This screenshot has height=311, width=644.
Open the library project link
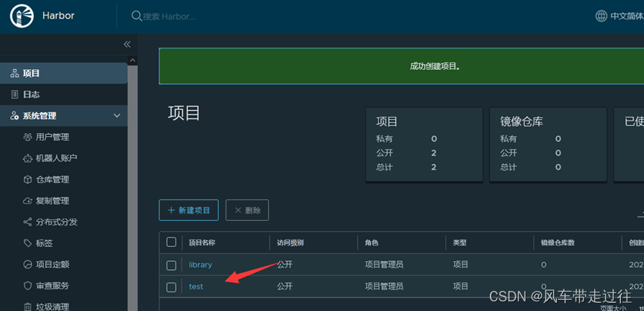[200, 265]
